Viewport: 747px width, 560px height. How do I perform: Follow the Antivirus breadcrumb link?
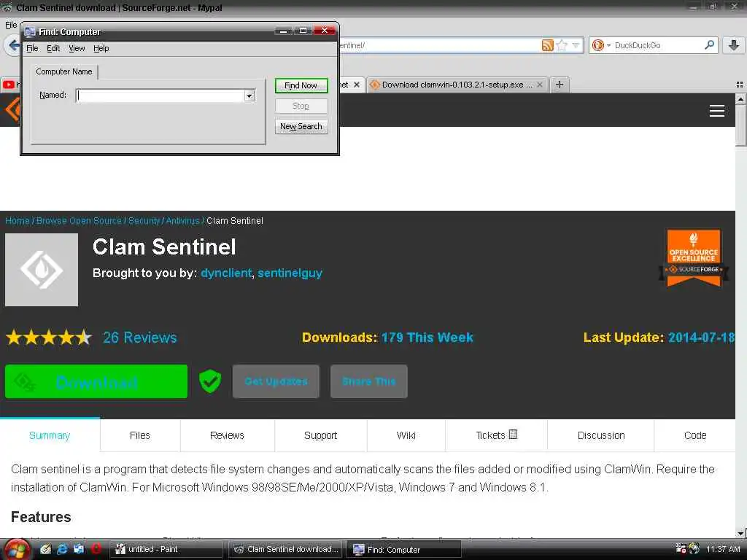(182, 220)
